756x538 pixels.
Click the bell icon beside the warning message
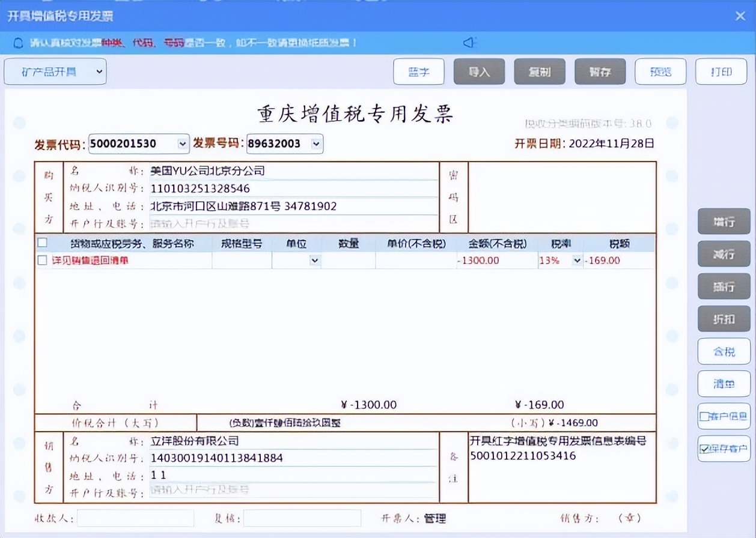(18, 43)
